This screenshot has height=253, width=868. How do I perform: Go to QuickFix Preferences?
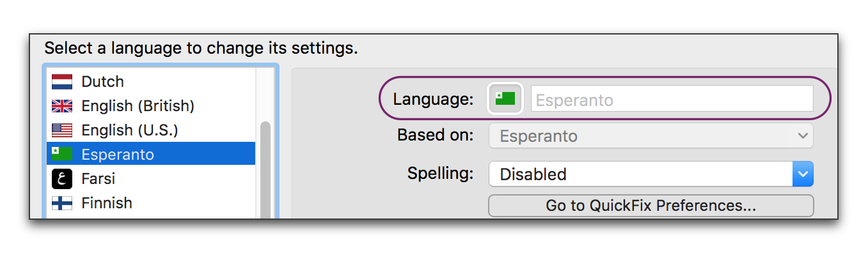coord(651,206)
